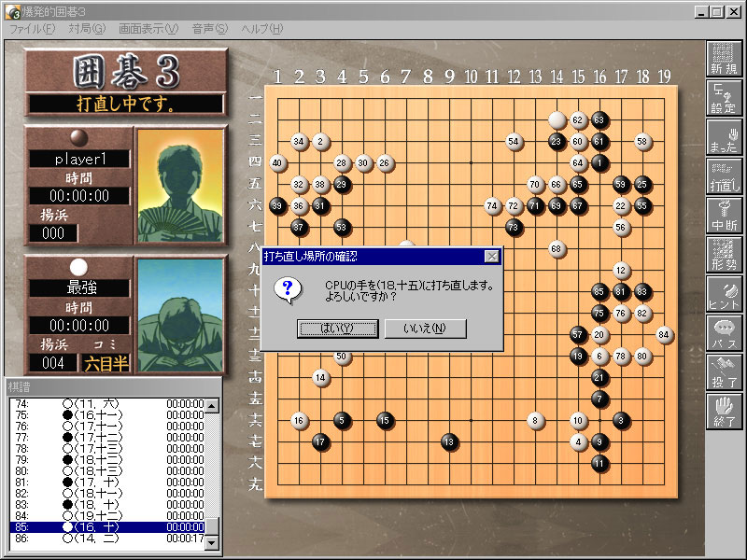
Task: Confirm replay with the はい(Y) button
Action: 337,329
